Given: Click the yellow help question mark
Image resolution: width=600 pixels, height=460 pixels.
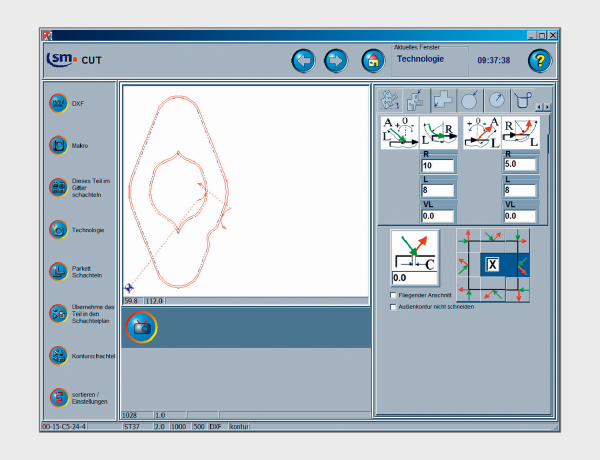Looking at the screenshot, I should pyautogui.click(x=540, y=60).
